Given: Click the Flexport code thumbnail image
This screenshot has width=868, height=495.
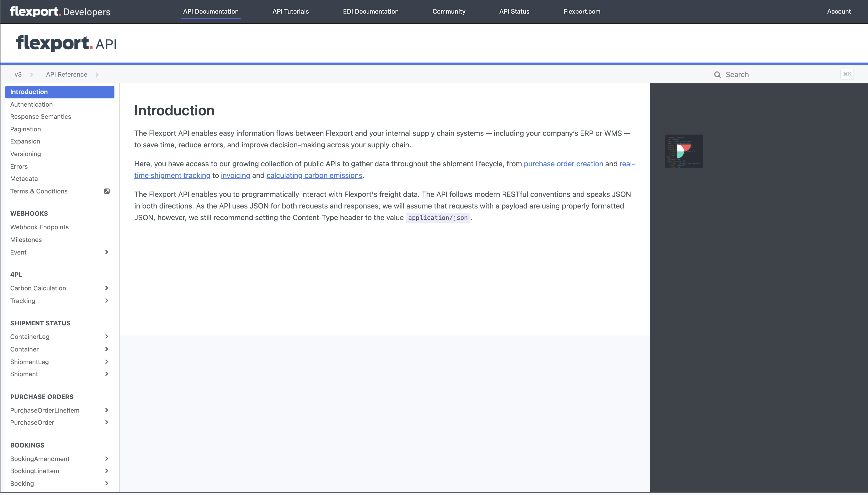Looking at the screenshot, I should coord(683,151).
